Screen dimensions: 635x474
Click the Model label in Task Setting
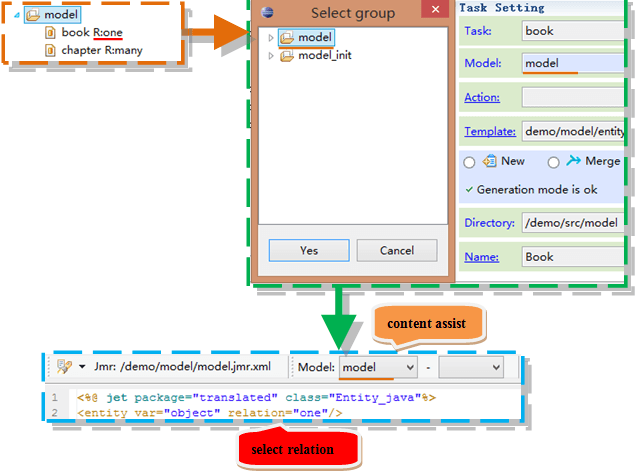[x=483, y=63]
